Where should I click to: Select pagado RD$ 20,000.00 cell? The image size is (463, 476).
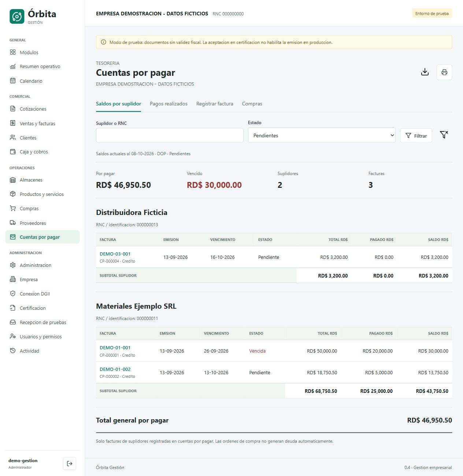pyautogui.click(x=378, y=351)
